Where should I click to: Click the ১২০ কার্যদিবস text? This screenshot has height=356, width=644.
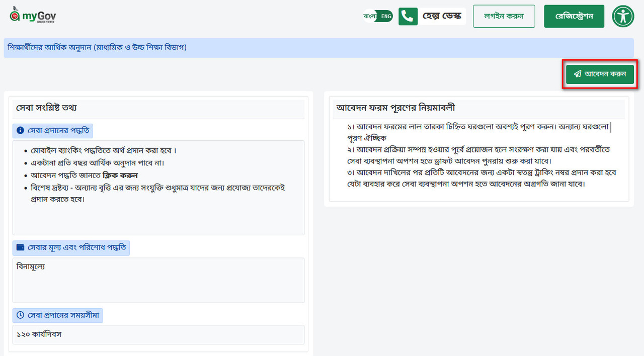point(39,334)
